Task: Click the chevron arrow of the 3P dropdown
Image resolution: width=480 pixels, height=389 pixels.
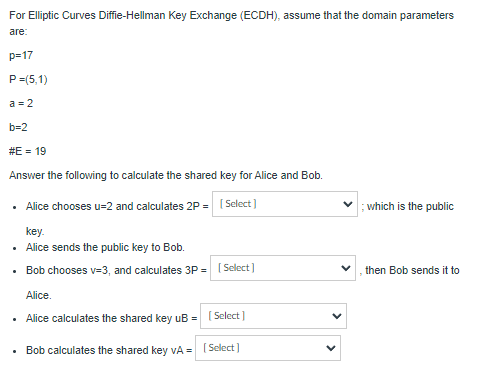Action: (x=346, y=268)
